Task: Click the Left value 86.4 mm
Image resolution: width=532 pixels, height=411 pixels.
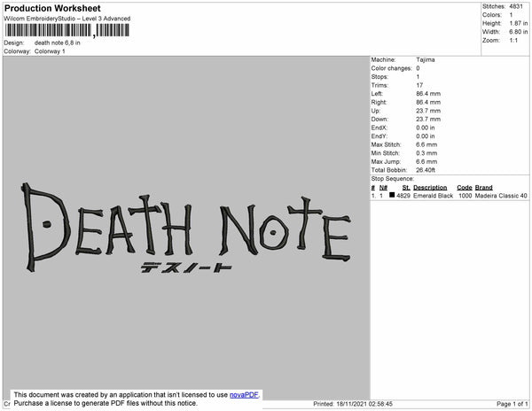Action: pyautogui.click(x=428, y=94)
